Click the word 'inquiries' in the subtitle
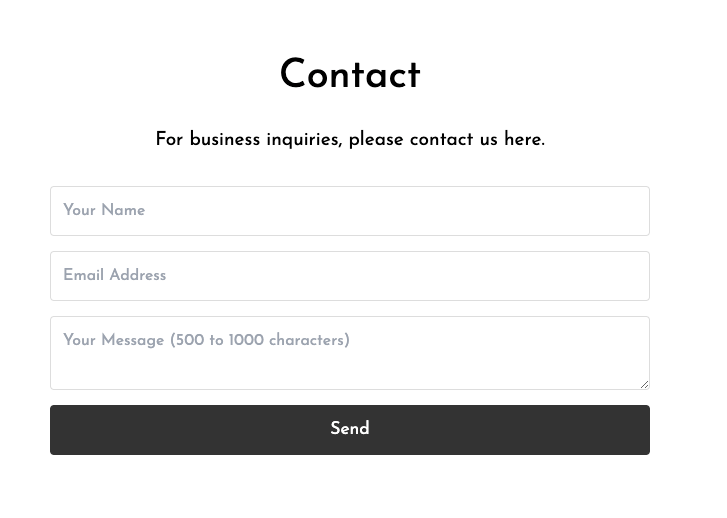Image resolution: width=727 pixels, height=518 pixels. pyautogui.click(x=304, y=140)
